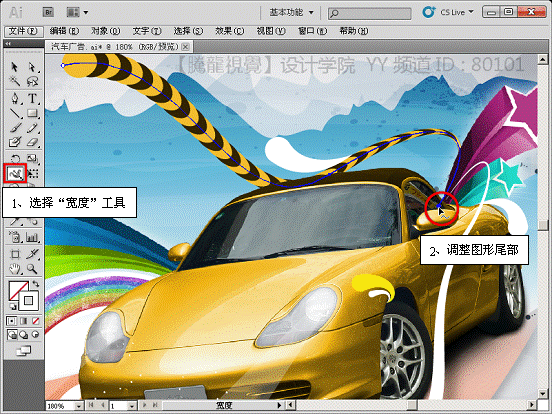This screenshot has width=552, height=414.
Task: Select the Hand tool
Action: (14, 269)
